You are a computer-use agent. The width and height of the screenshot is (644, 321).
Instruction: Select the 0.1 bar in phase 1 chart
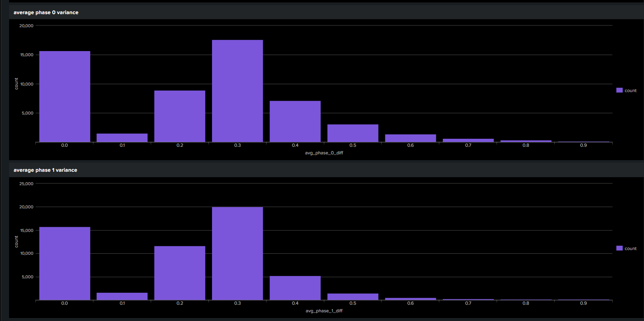click(122, 296)
